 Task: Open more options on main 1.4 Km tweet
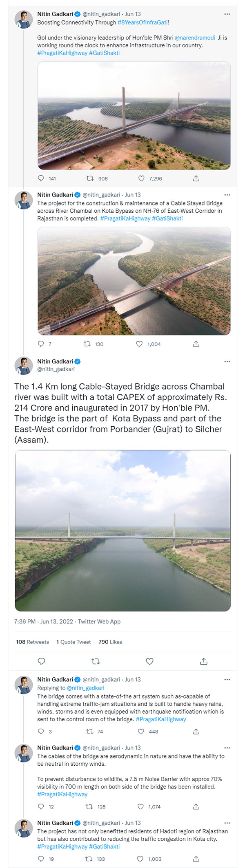click(x=227, y=361)
